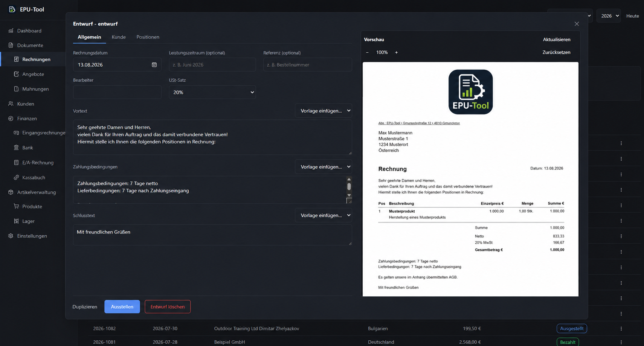Screen dimensions: 644x346
Task: Click the Zahlungsbedingungen textarea scrollbar
Action: 349,187
